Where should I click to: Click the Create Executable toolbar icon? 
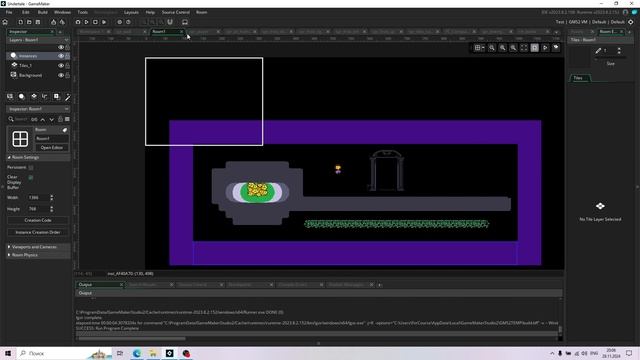[x=53, y=22]
